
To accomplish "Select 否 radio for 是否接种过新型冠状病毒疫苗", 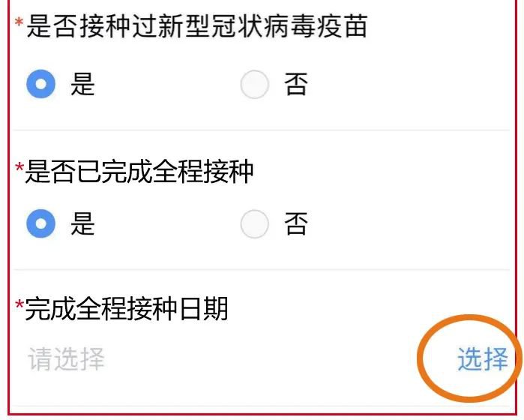I will (x=255, y=84).
